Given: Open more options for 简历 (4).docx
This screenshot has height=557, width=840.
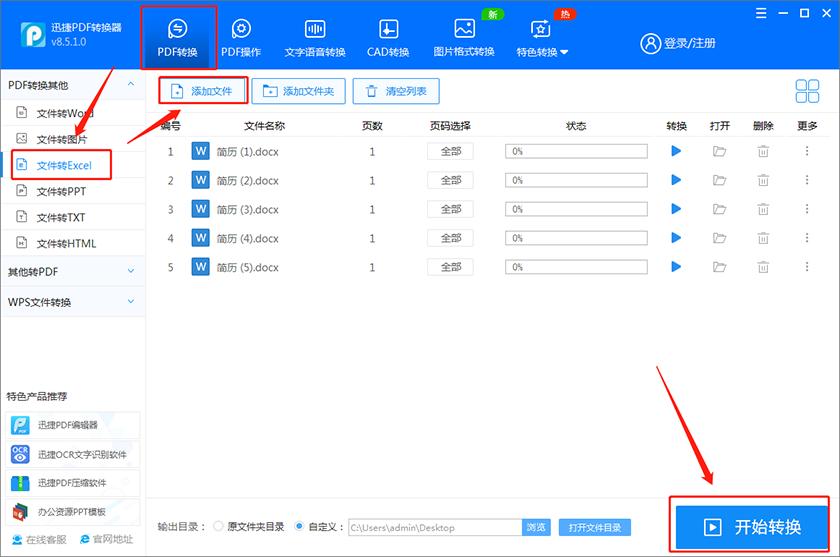Looking at the screenshot, I should tap(807, 238).
